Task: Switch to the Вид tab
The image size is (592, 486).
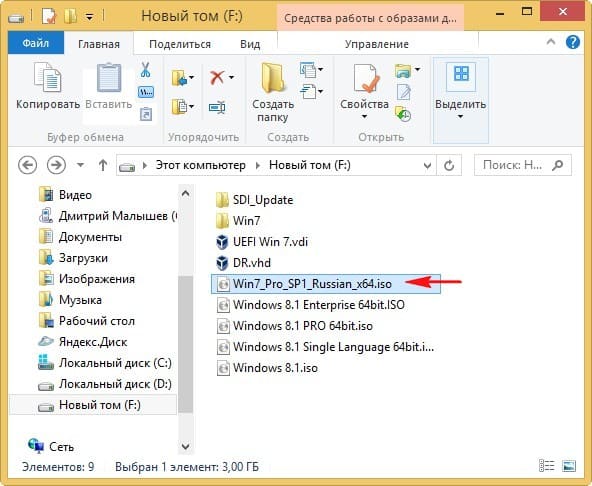Action: (250, 44)
